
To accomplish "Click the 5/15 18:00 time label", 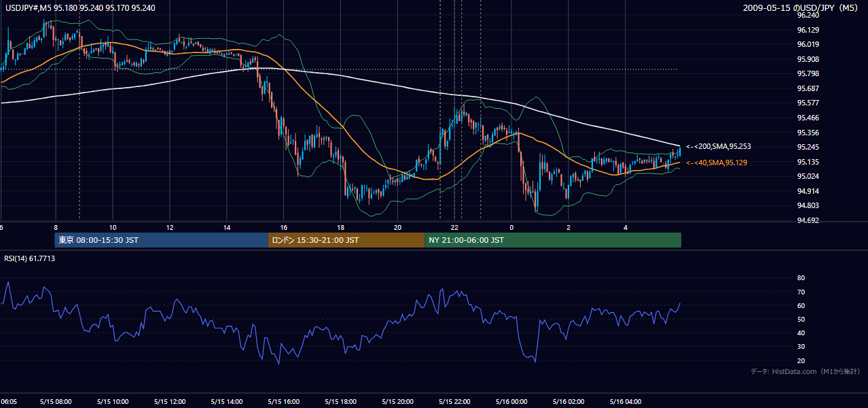I will point(341,402).
